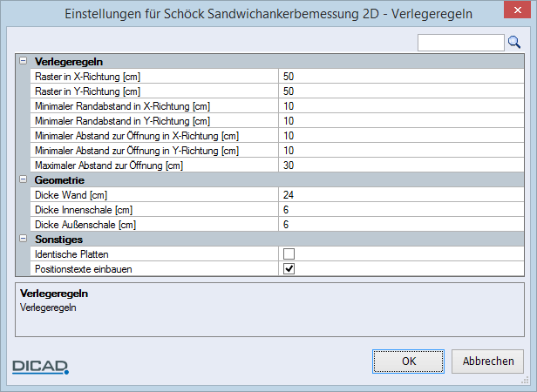Select the 'Positionstexte einbauen' row label
537x392 pixels.
point(83,269)
